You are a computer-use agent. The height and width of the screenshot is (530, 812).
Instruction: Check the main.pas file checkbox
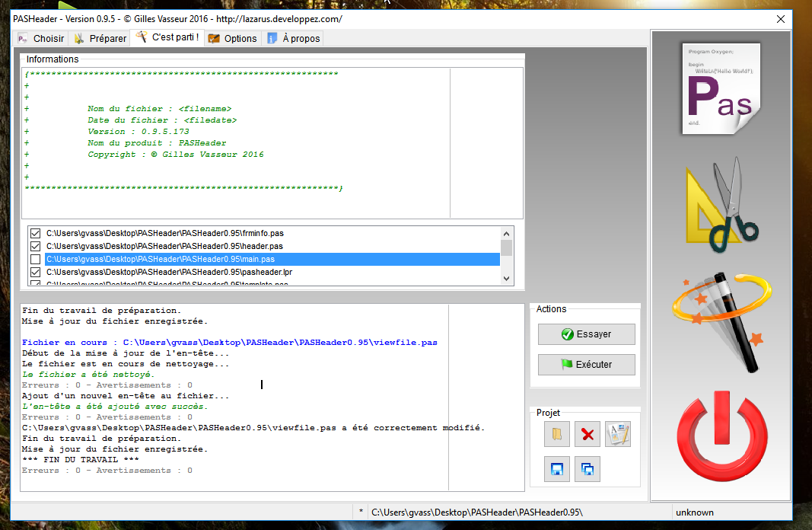click(35, 259)
